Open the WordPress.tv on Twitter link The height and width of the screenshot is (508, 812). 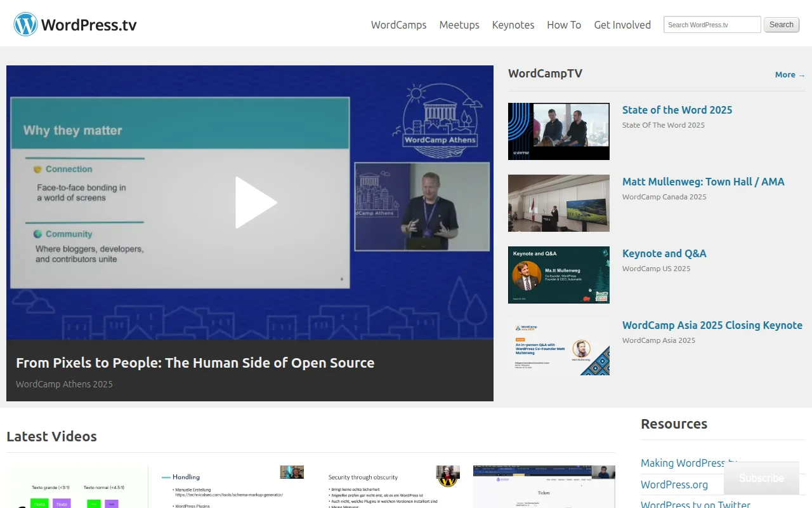695,504
